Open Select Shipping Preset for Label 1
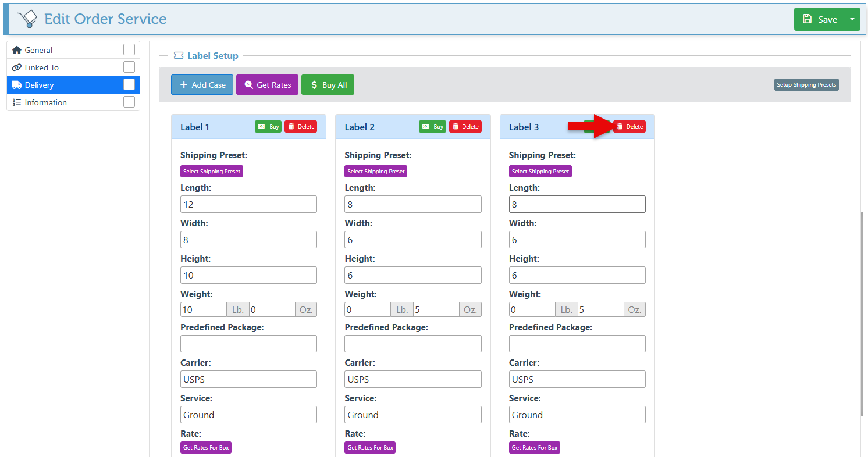The height and width of the screenshot is (460, 868). 212,172
